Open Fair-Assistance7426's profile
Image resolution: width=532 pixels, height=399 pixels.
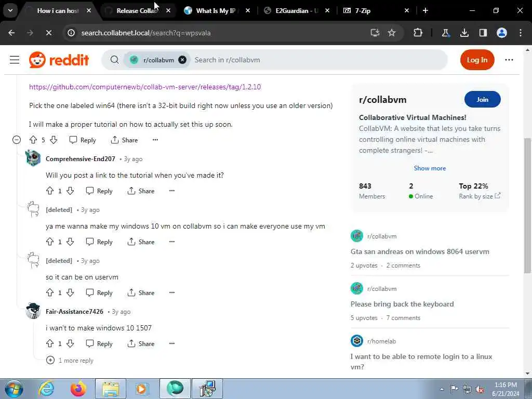(x=74, y=312)
